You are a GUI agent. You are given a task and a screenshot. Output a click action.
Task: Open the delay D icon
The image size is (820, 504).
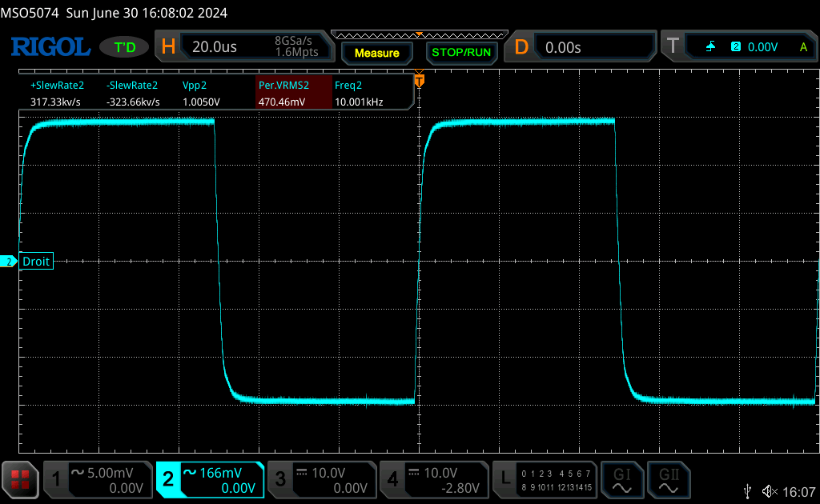pyautogui.click(x=521, y=47)
